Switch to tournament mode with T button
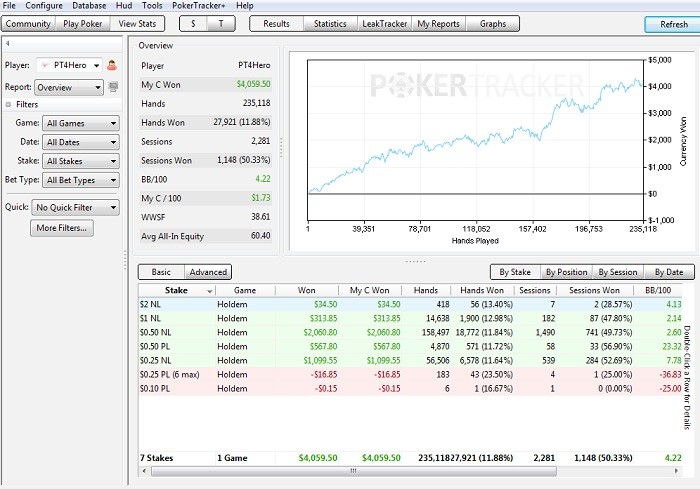 220,23
